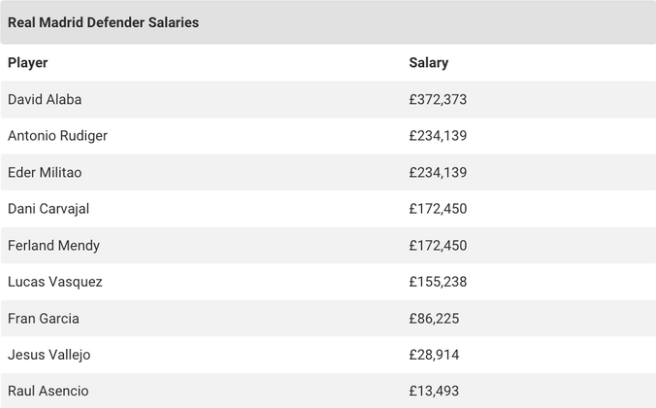Click the £28,914 salary value
Image resolution: width=656 pixels, height=408 pixels.
tap(434, 355)
